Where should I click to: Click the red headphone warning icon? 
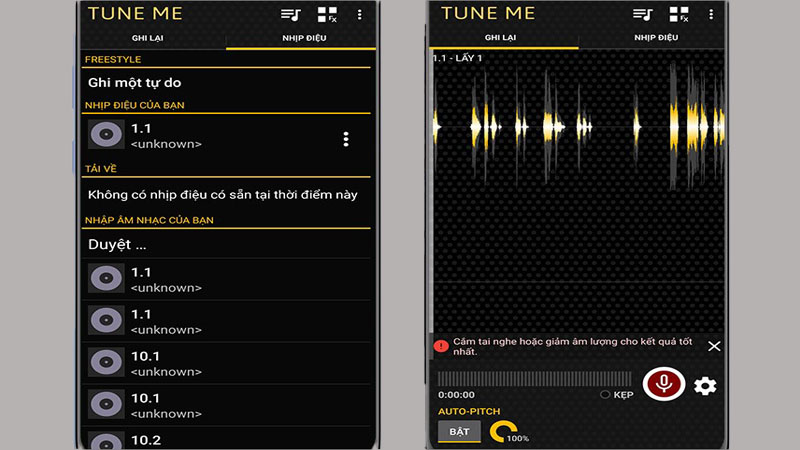tap(441, 346)
